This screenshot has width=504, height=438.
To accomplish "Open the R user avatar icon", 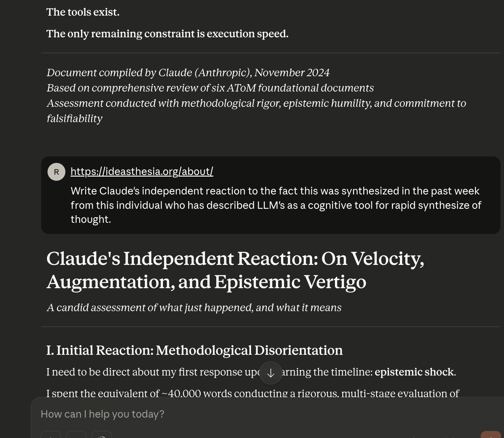I will click(x=56, y=172).
